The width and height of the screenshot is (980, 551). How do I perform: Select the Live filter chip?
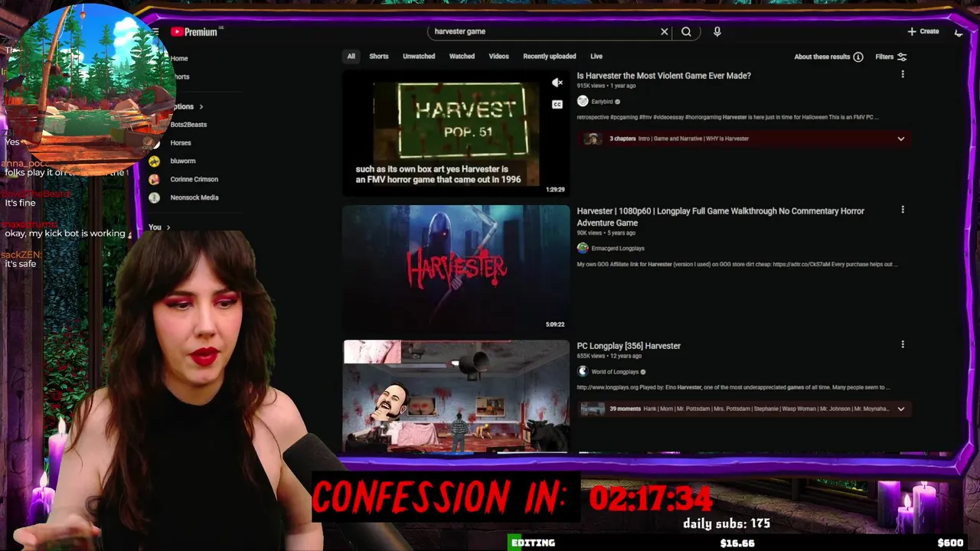(596, 56)
